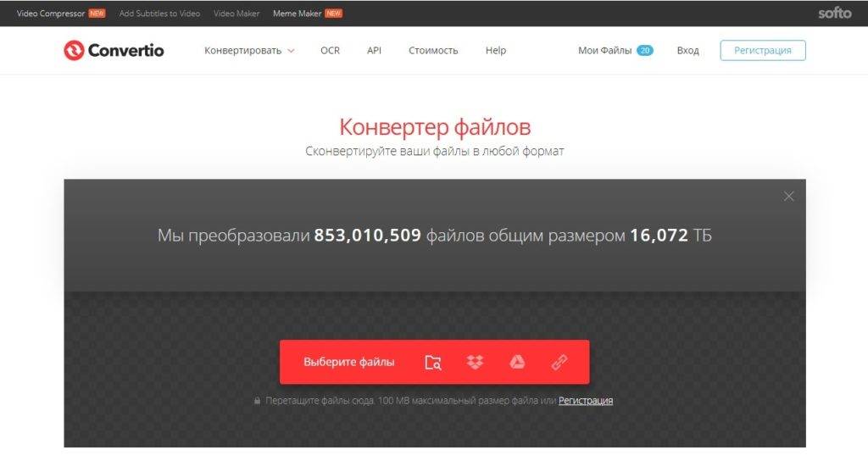Open the API menu item
The height and width of the screenshot is (472, 868).
[x=374, y=50]
